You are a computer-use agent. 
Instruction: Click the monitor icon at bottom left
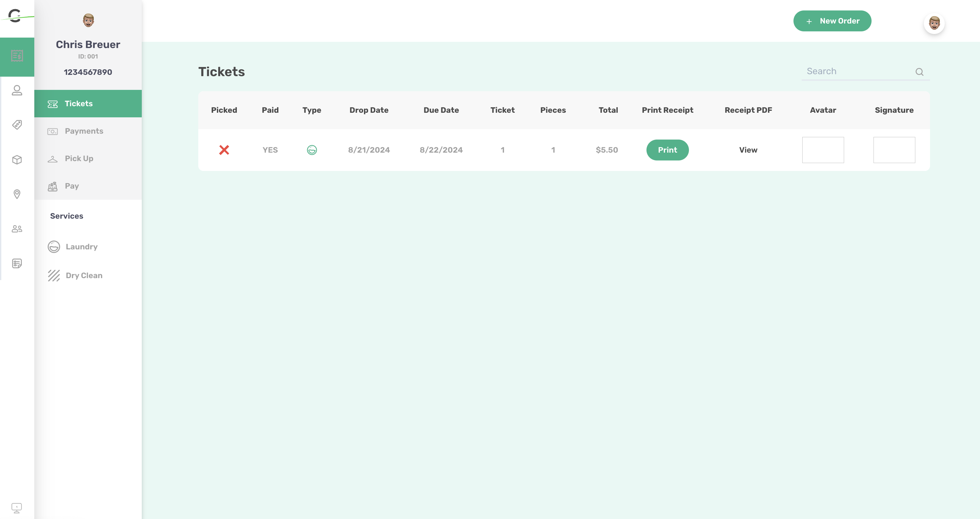[x=17, y=508]
